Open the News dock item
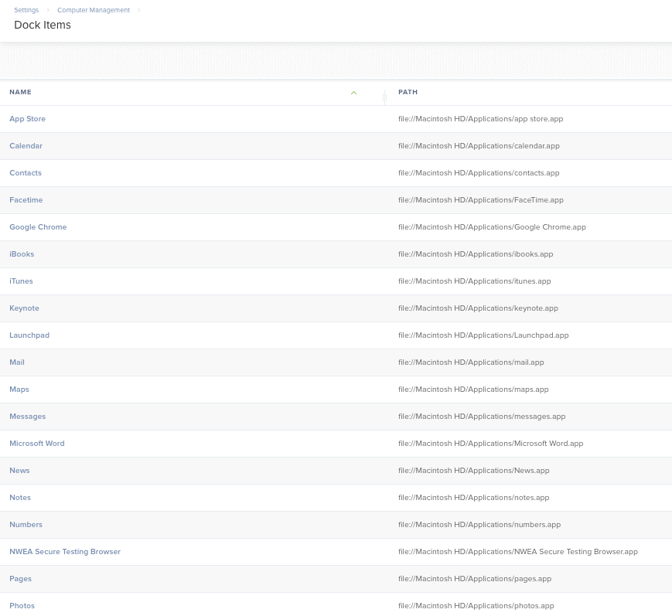The height and width of the screenshot is (616, 672). pyautogui.click(x=19, y=471)
